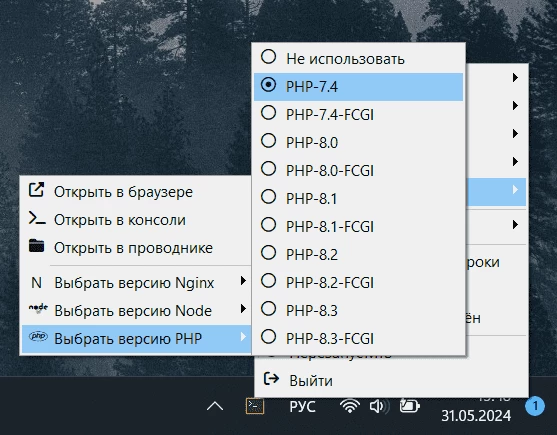
Task: Expand the second submenu arrow in tray menu
Action: [x=515, y=105]
